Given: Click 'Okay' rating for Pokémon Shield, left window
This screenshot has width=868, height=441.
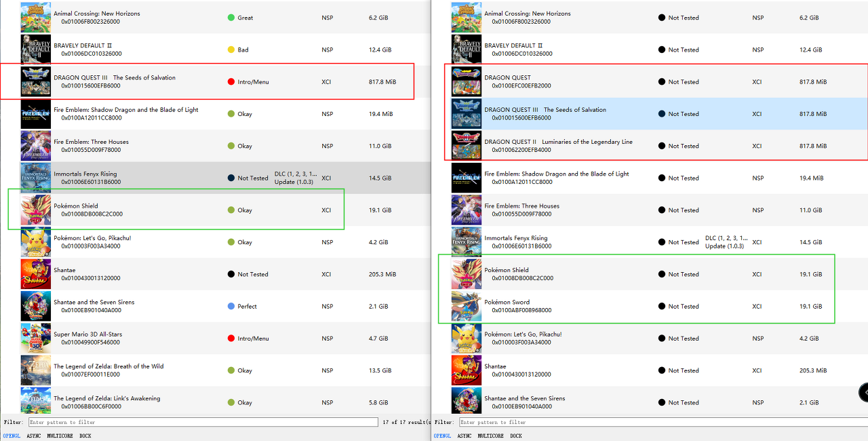Looking at the screenshot, I should point(240,210).
